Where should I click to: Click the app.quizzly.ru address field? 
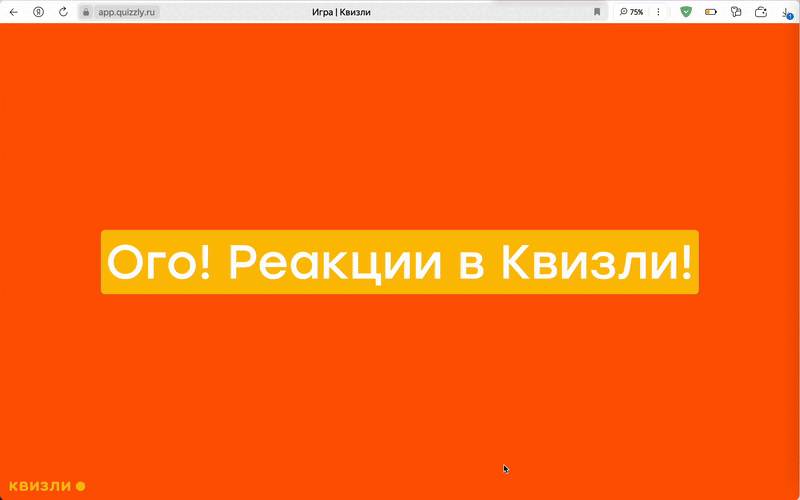point(127,12)
